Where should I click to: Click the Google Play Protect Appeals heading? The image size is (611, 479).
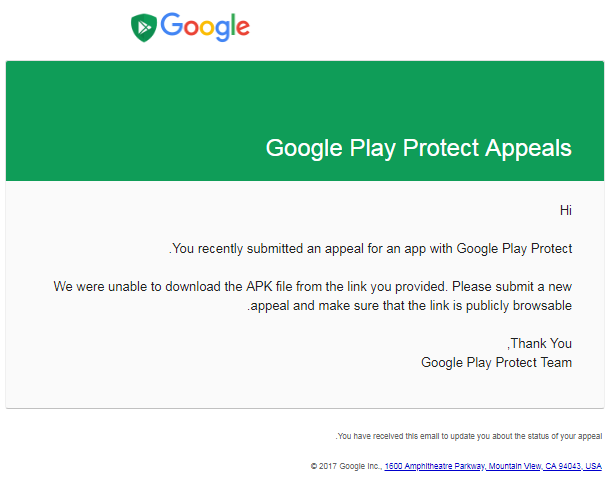point(419,148)
